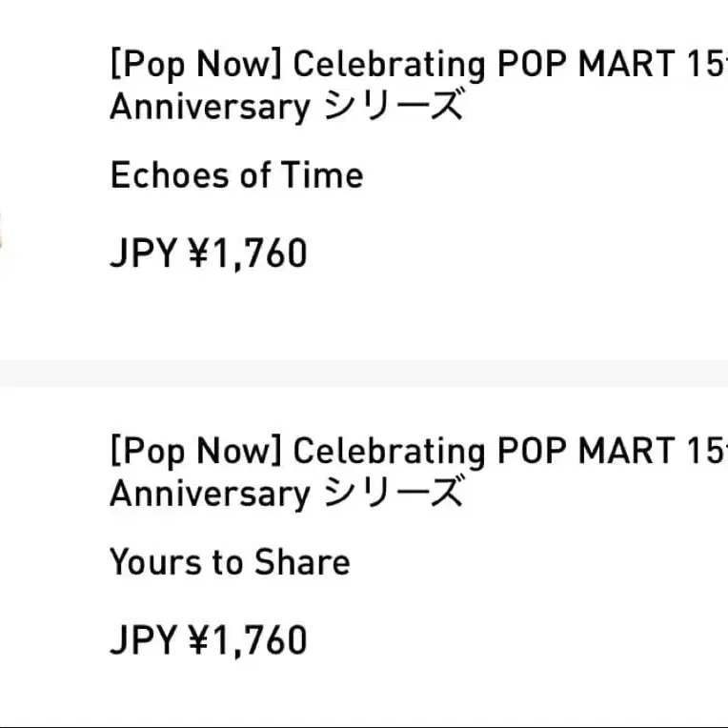Click the gray divider between the two listings
Image resolution: width=728 pixels, height=728 pixels.
364,373
